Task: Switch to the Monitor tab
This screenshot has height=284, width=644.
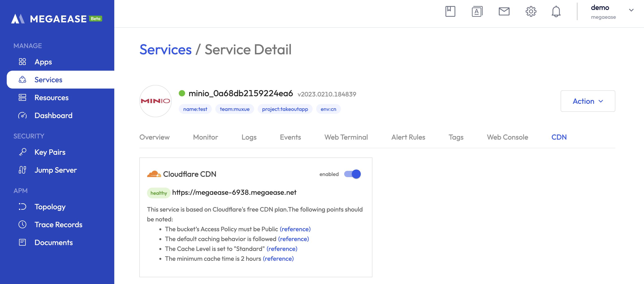Action: [x=205, y=137]
